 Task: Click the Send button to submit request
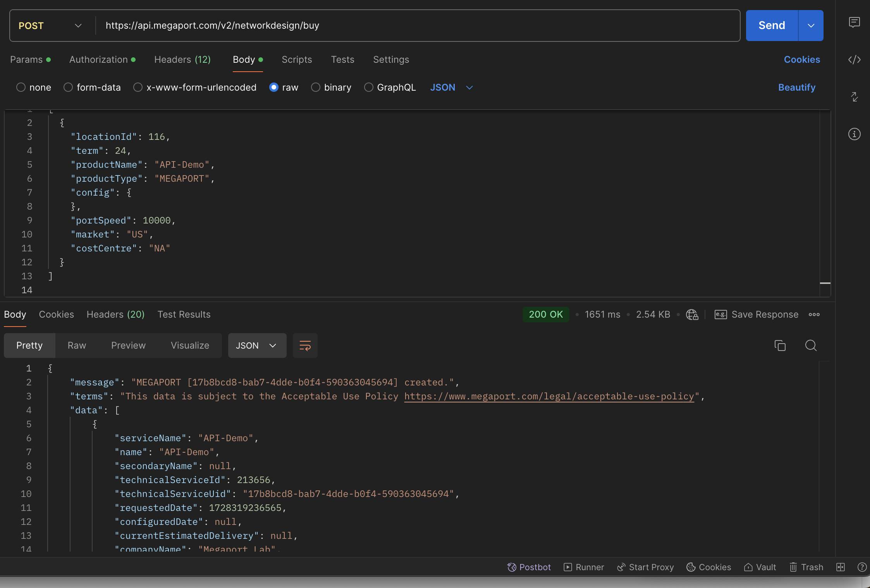[x=772, y=26]
